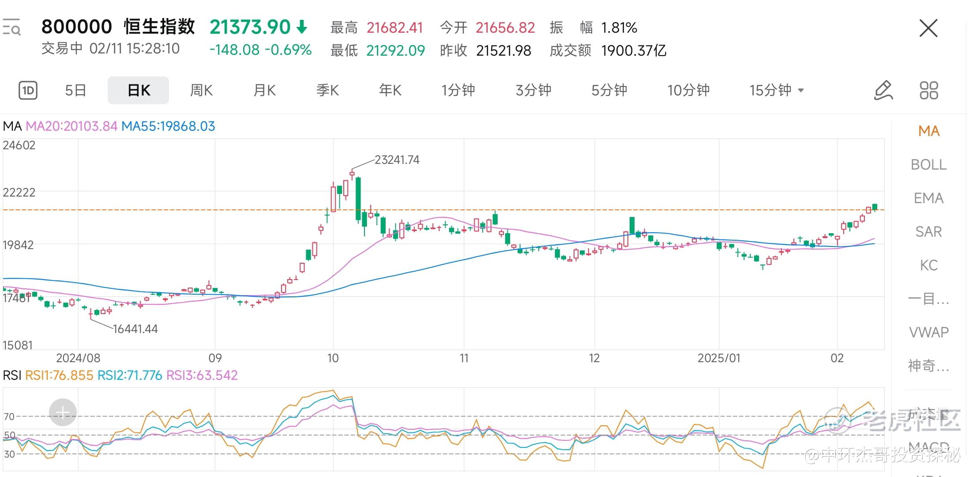Select the 月K monthly chart tab
This screenshot has width=980, height=477.
264,91
